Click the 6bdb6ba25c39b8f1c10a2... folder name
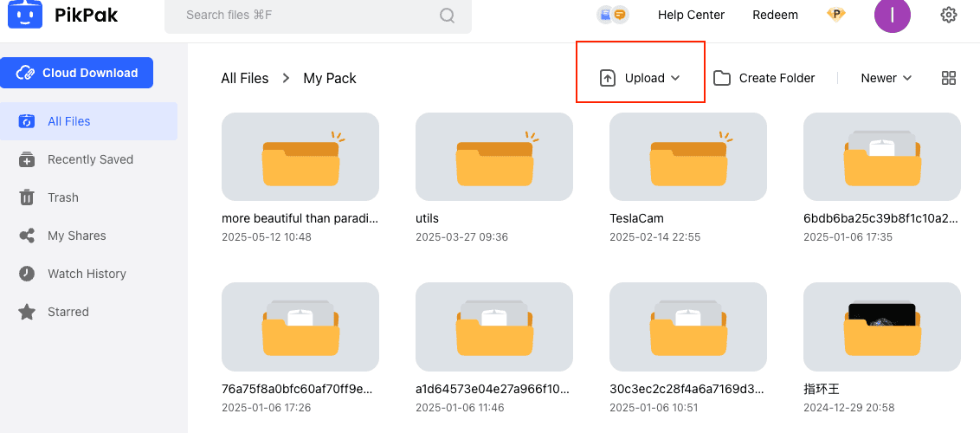The width and height of the screenshot is (980, 433). tap(880, 219)
